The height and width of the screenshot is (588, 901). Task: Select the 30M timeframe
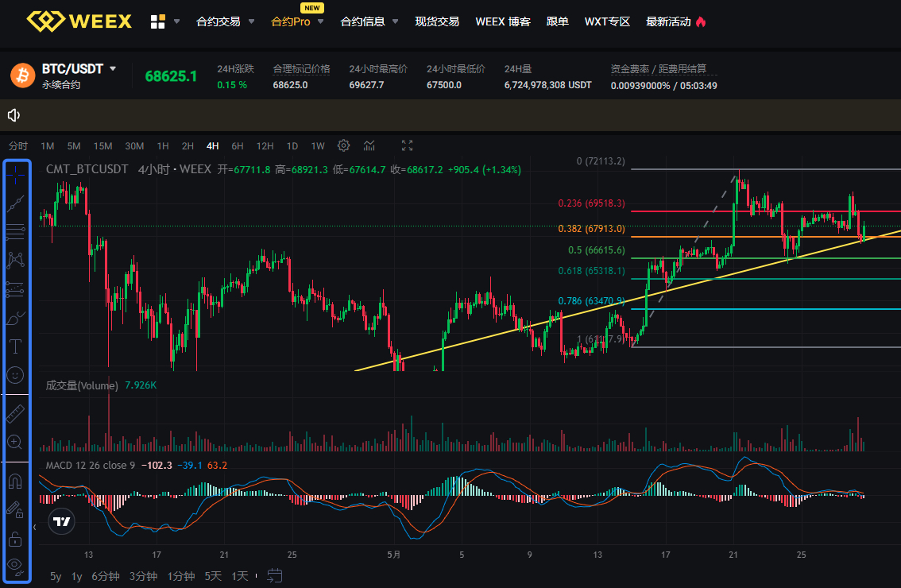pyautogui.click(x=134, y=146)
